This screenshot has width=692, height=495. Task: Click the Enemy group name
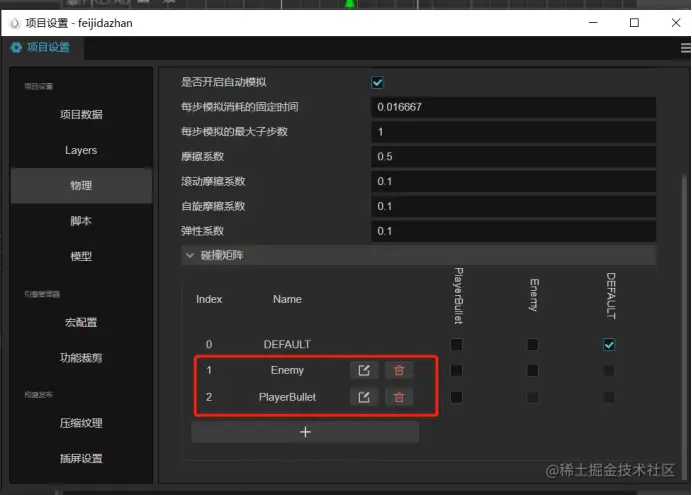[x=287, y=370]
